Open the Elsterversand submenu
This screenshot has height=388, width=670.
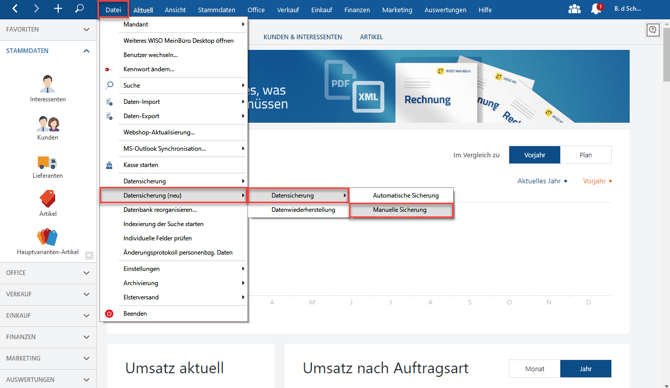pos(174,297)
